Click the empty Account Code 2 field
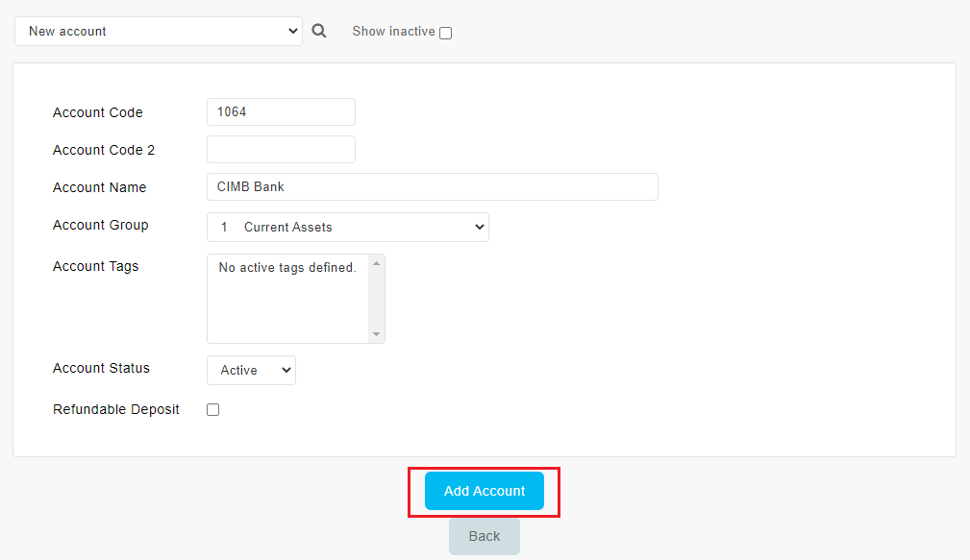This screenshot has height=560, width=970. click(281, 150)
